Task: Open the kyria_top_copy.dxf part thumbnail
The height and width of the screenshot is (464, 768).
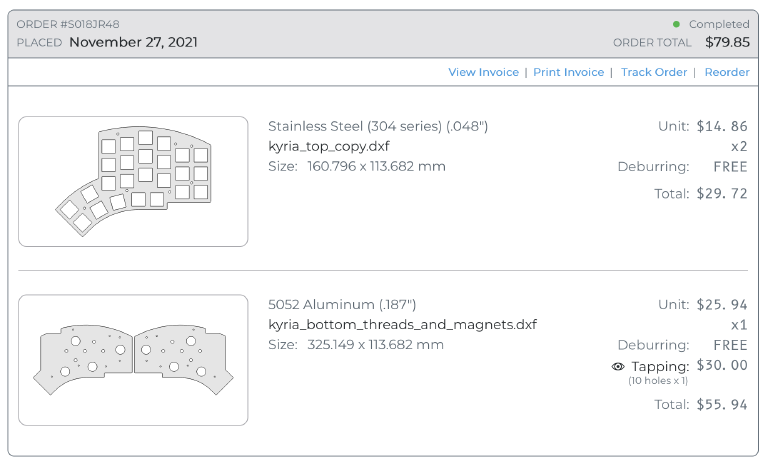Action: pyautogui.click(x=133, y=181)
